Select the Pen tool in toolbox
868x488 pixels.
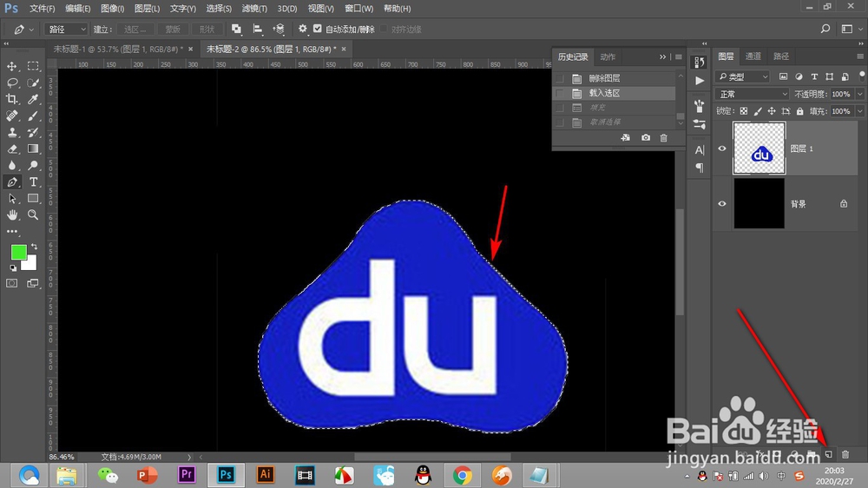tap(11, 182)
